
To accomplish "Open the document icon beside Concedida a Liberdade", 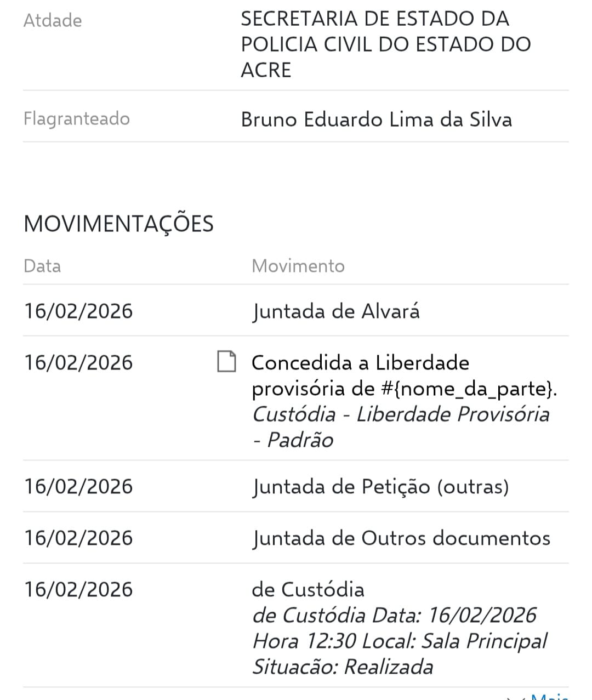I will (x=226, y=362).
